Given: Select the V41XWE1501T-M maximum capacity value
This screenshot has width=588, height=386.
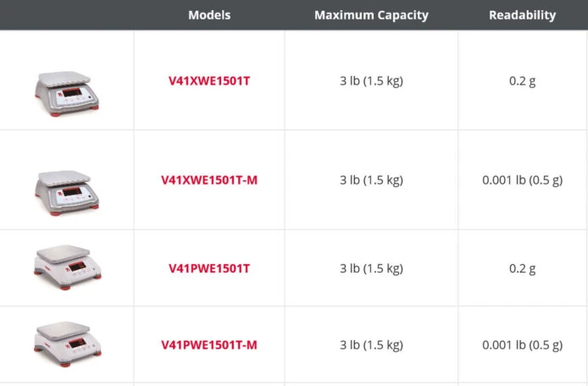Looking at the screenshot, I should (x=371, y=180).
